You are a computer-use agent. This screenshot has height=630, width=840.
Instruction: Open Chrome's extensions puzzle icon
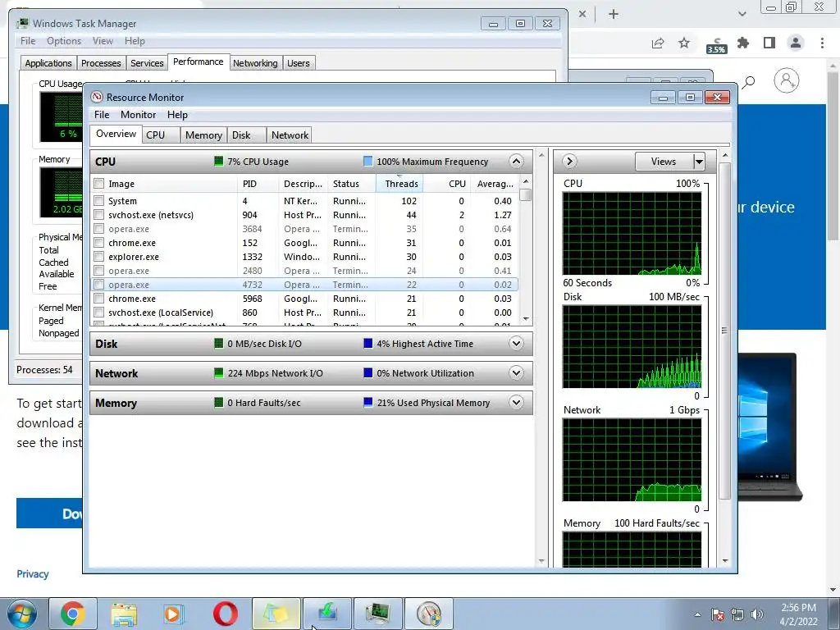pyautogui.click(x=743, y=43)
